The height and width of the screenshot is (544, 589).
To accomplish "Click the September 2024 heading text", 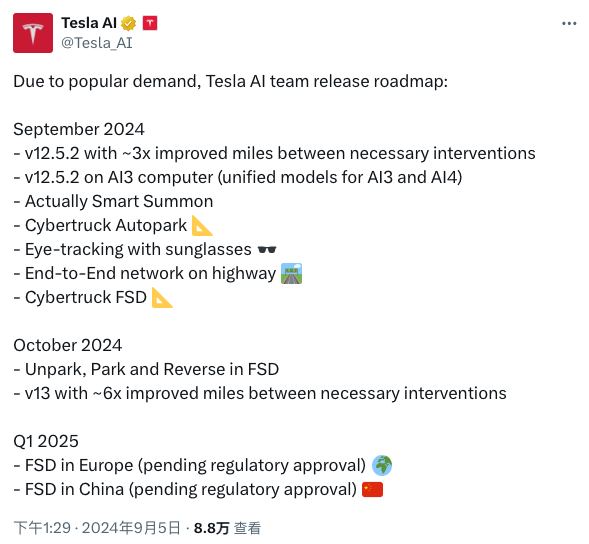I will (x=79, y=130).
